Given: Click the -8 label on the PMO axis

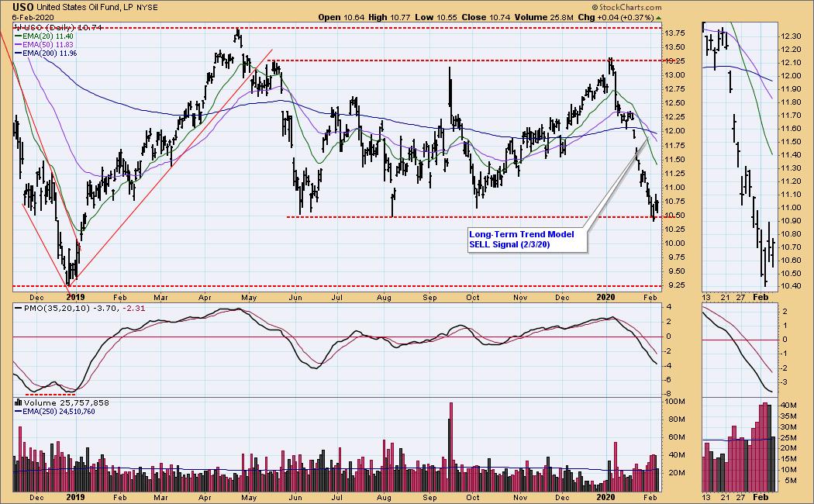Looking at the screenshot, I should 668,394.
